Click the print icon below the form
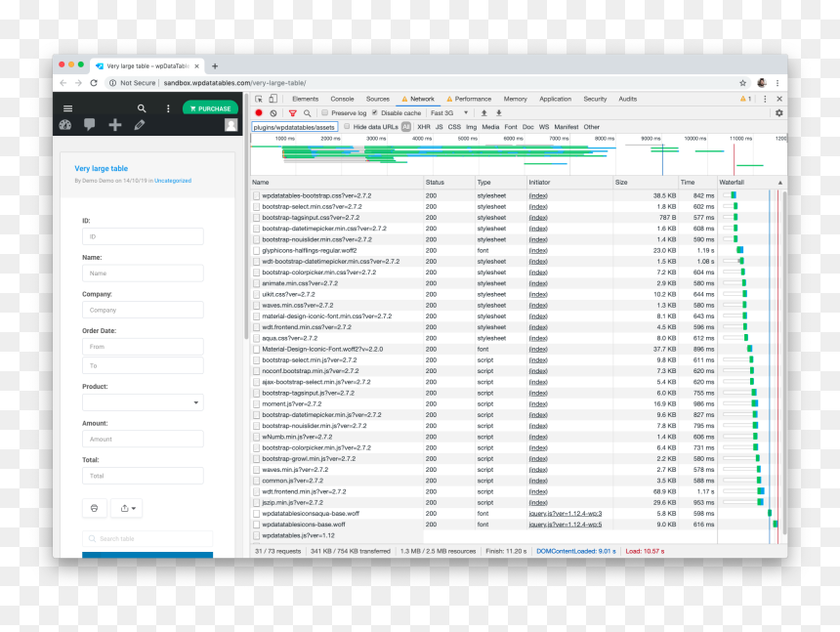 (x=95, y=508)
